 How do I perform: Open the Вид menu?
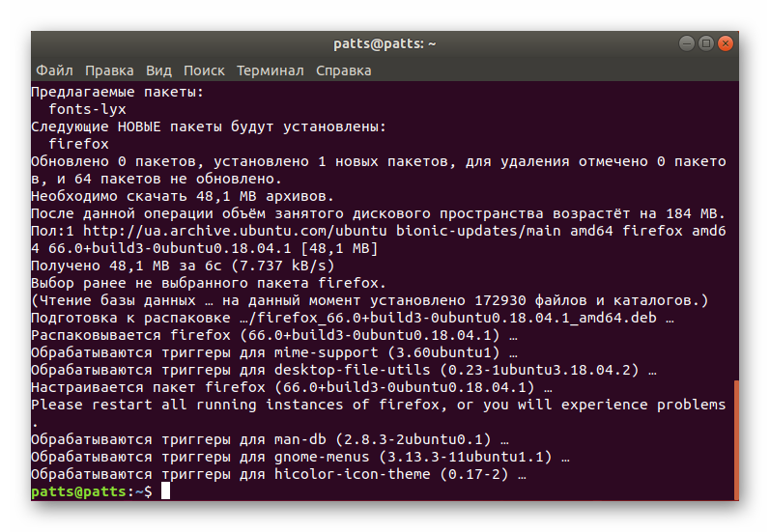pyautogui.click(x=158, y=70)
